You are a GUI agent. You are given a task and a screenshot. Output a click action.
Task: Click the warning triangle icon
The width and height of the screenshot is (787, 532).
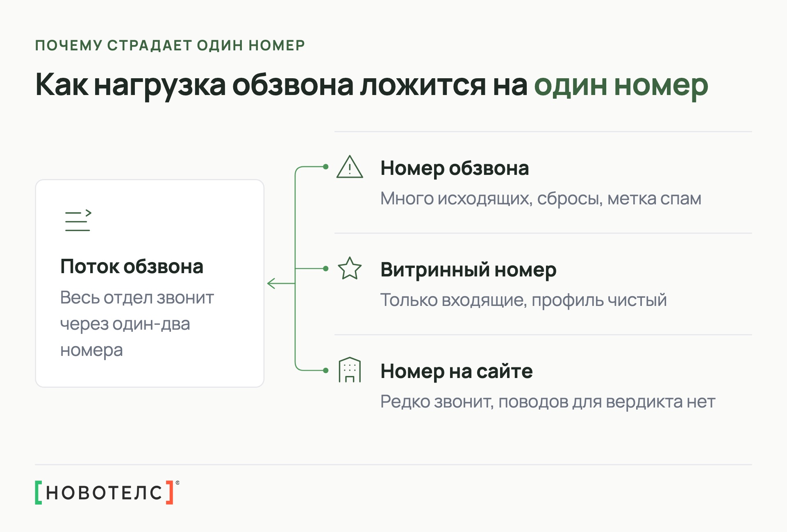coord(350,167)
